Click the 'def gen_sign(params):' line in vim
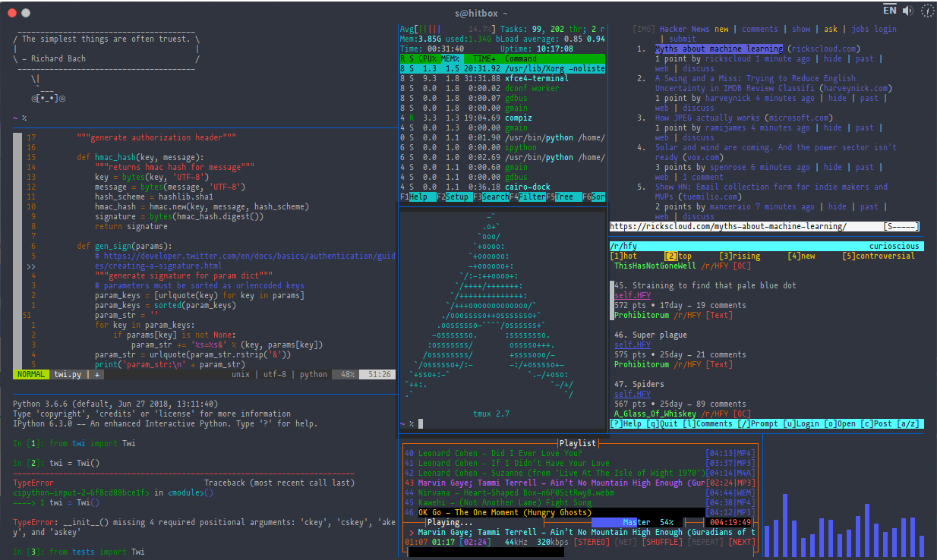The height and width of the screenshot is (560, 937). pyautogui.click(x=124, y=246)
